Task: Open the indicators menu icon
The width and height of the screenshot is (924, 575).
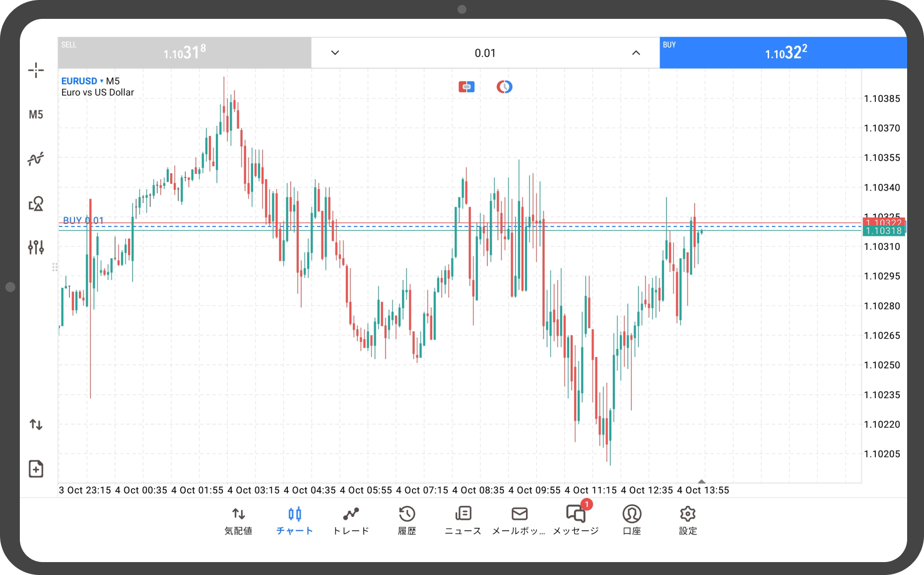Action: [x=36, y=159]
